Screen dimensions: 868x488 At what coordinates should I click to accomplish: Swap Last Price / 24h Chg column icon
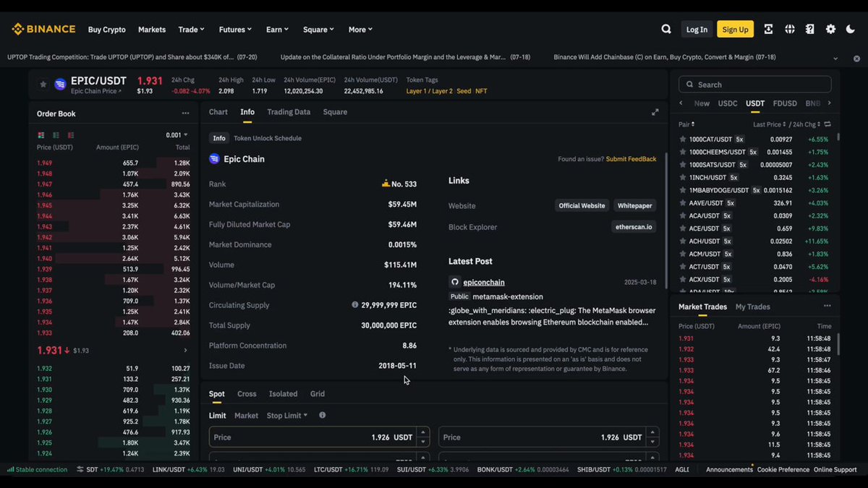coord(827,124)
